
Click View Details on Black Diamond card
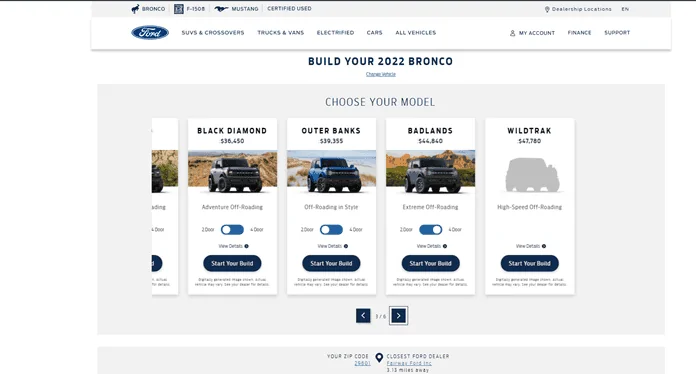[230, 246]
